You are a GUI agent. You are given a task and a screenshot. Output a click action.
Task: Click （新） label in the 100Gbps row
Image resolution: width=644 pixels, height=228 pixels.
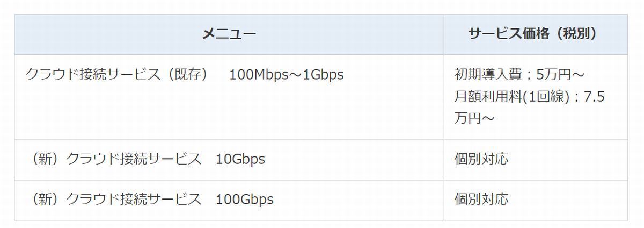(x=45, y=199)
